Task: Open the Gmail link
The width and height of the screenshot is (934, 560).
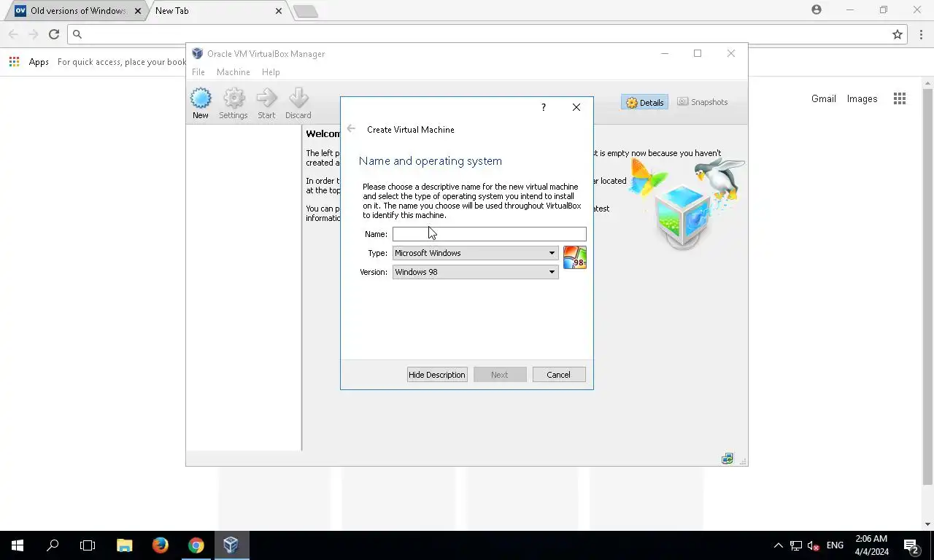Action: (824, 98)
